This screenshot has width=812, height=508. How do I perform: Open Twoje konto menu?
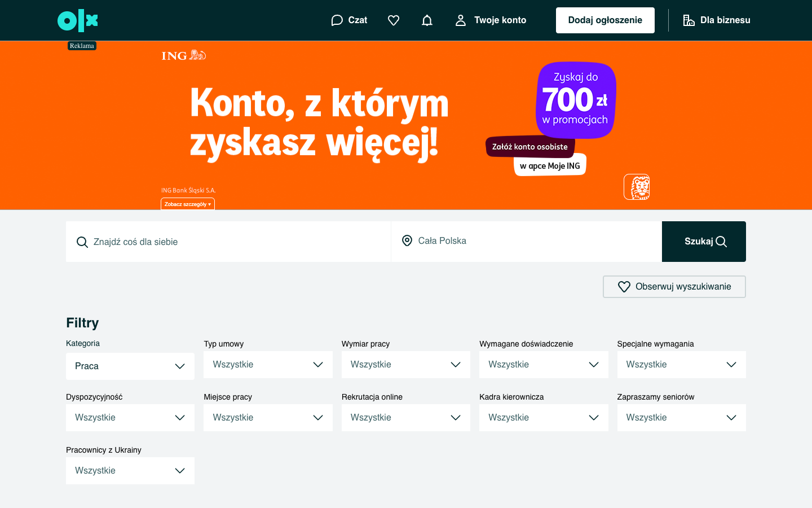491,20
